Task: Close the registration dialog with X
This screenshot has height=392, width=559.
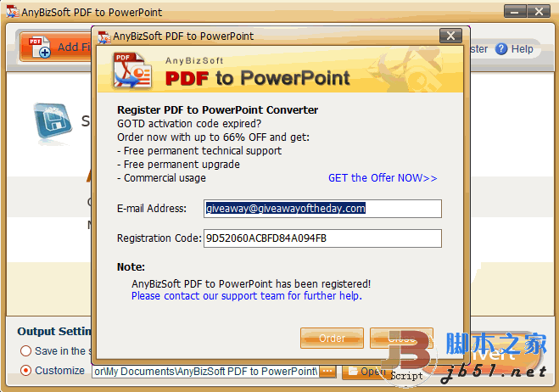Action: [450, 36]
